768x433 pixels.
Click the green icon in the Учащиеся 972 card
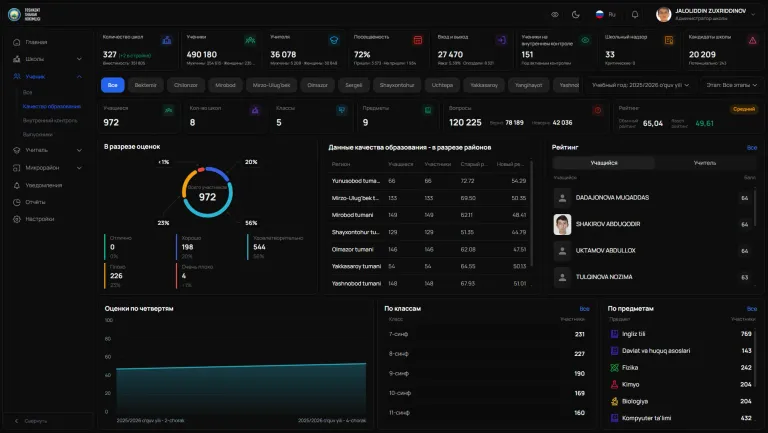click(x=168, y=111)
